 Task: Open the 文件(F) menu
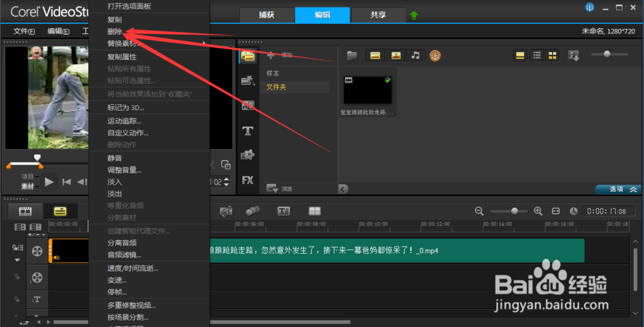[x=24, y=31]
